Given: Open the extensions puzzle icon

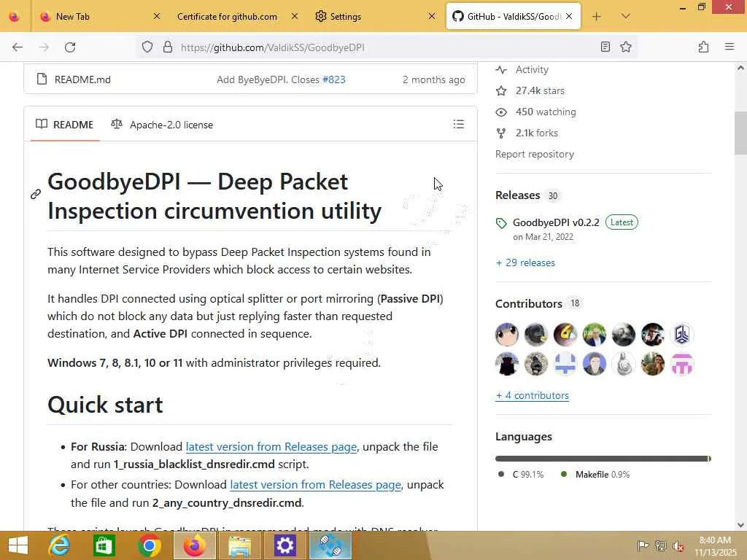Looking at the screenshot, I should [704, 47].
